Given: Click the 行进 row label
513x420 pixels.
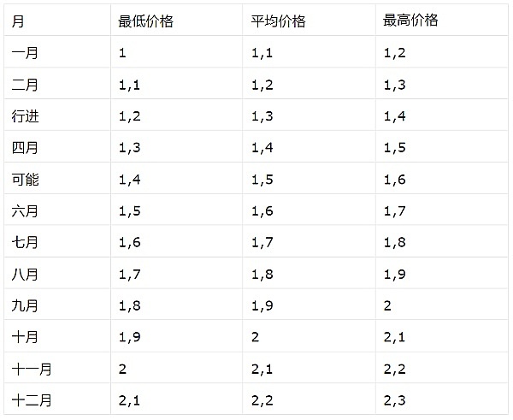Looking at the screenshot, I should 26,116.
